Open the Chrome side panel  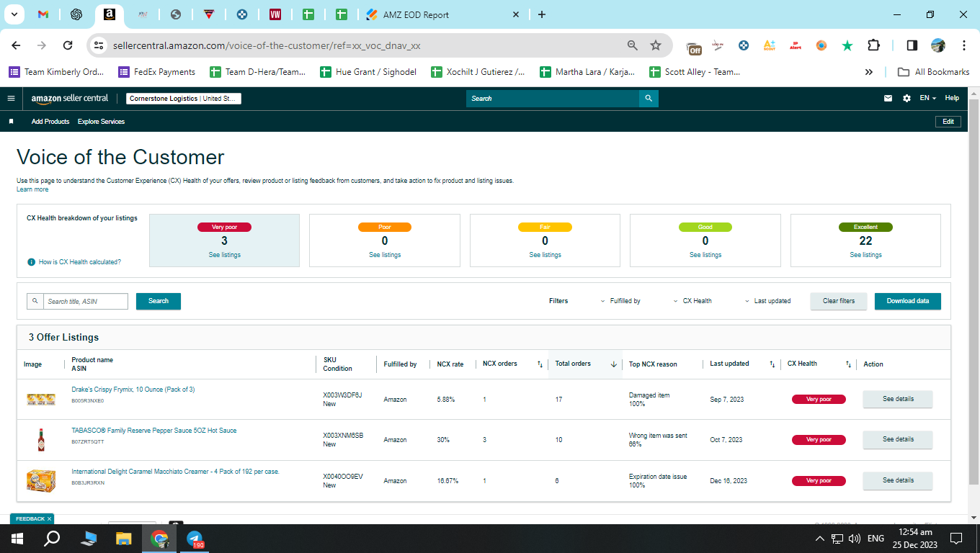click(x=912, y=45)
